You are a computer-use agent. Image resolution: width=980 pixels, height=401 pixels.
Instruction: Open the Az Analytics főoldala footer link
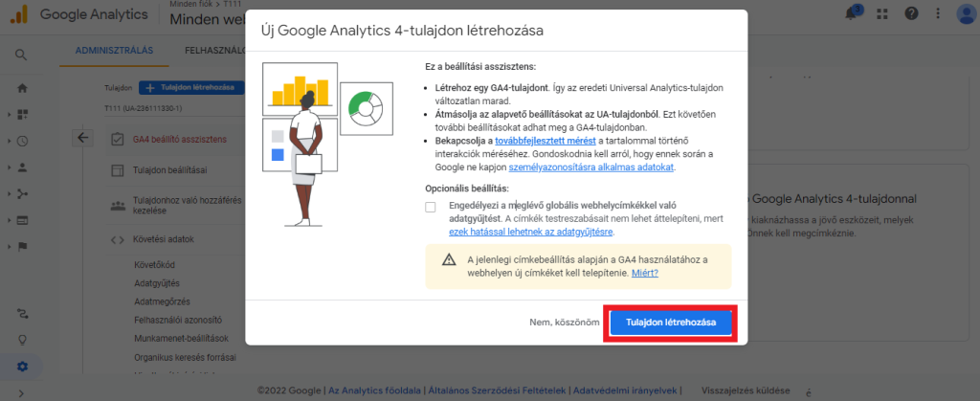click(375, 390)
